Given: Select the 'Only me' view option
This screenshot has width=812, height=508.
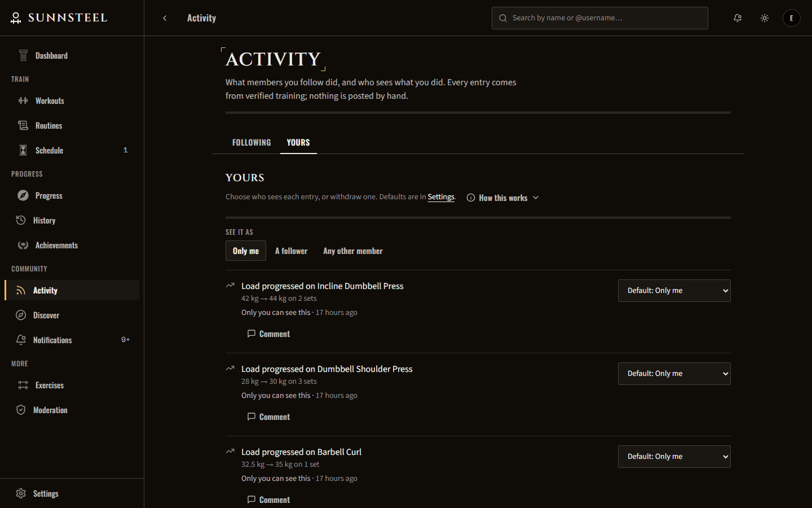Looking at the screenshot, I should click(x=246, y=251).
